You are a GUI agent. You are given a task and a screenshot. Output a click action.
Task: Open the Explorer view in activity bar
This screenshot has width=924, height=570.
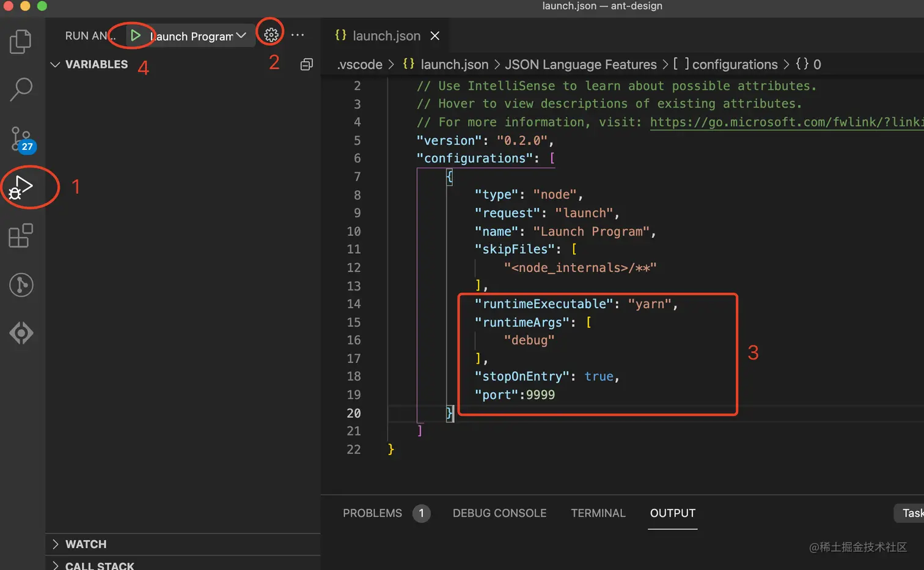(x=21, y=42)
